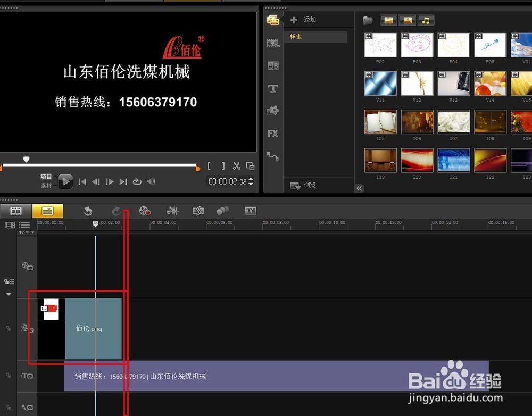Toggle video track visibility

pyautogui.click(x=27, y=266)
